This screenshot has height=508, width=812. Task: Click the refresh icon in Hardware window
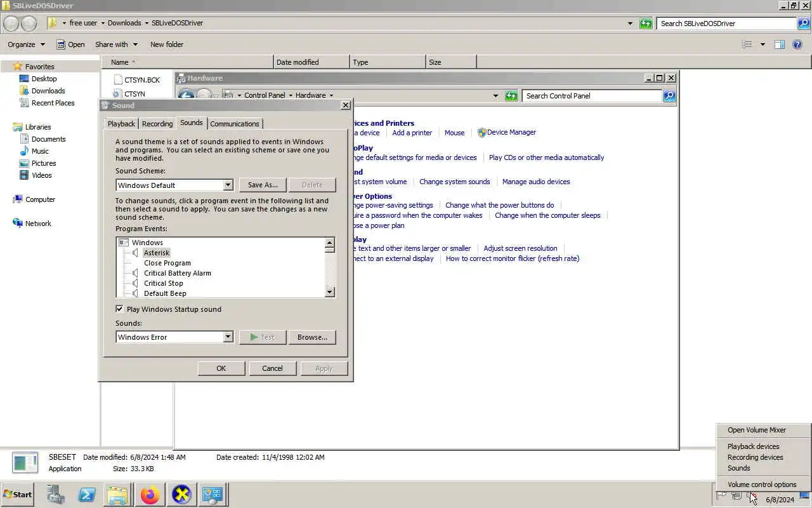coord(511,96)
